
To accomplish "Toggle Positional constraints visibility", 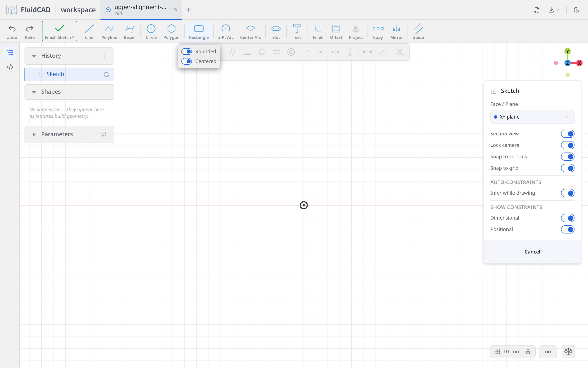I will [x=568, y=229].
